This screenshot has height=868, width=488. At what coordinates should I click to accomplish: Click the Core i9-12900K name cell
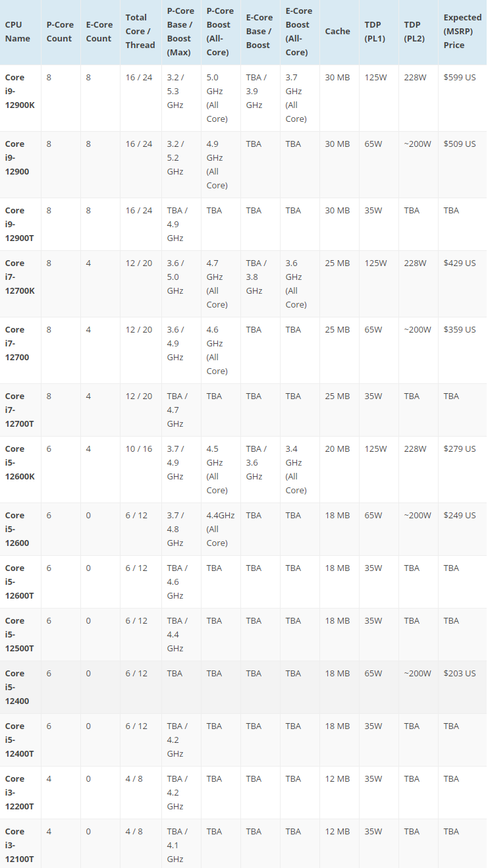[x=20, y=91]
